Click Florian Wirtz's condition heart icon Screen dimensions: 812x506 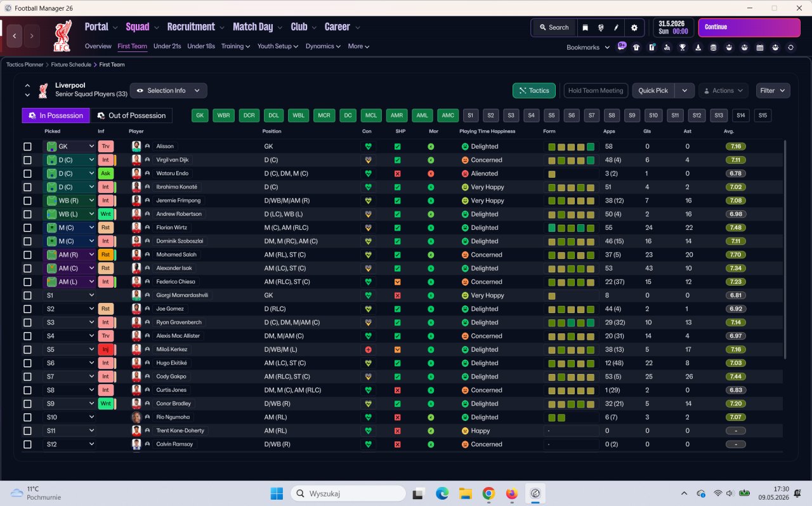pos(367,228)
